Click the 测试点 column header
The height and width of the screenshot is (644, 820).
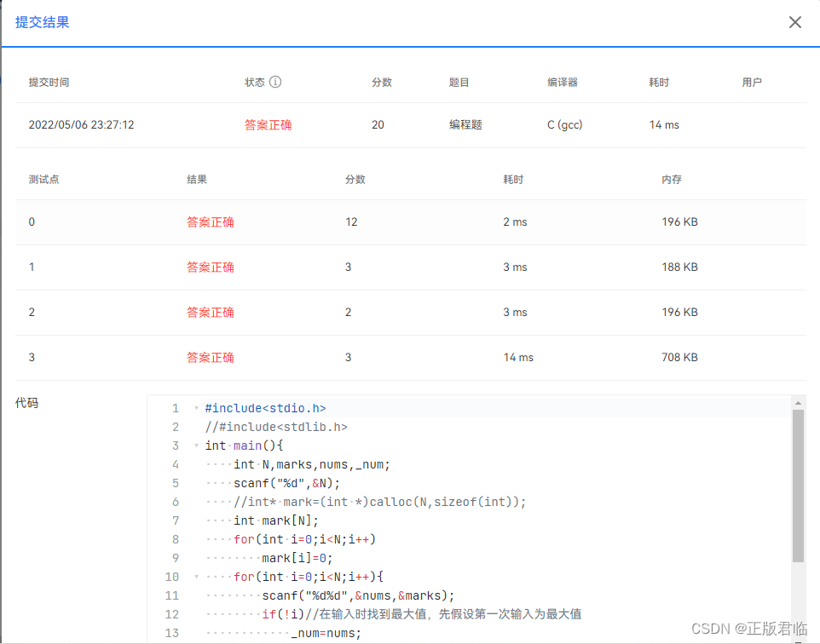point(44,180)
